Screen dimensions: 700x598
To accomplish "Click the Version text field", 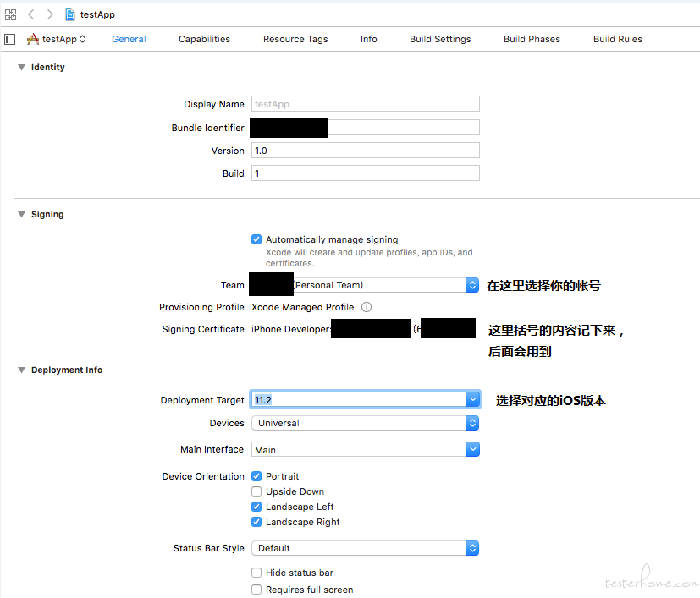I will click(366, 151).
